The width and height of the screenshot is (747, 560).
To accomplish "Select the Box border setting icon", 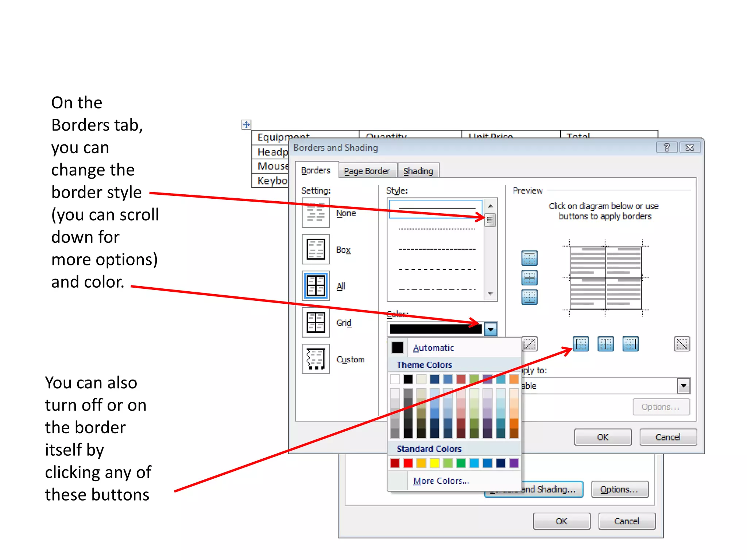I will click(x=316, y=249).
